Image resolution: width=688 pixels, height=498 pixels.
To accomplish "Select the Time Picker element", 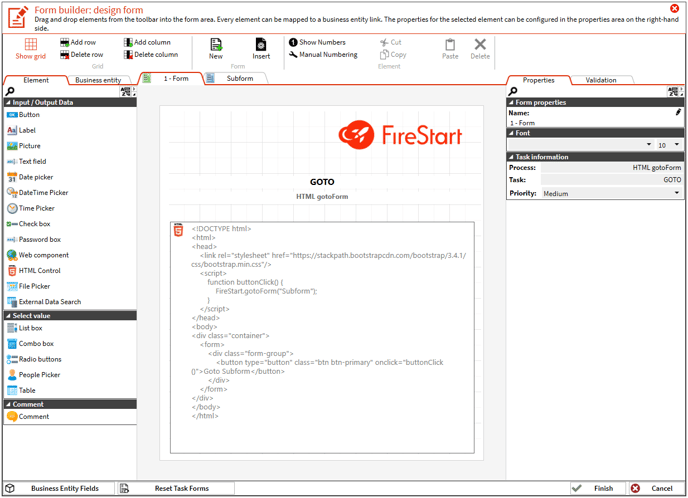I will [30, 208].
